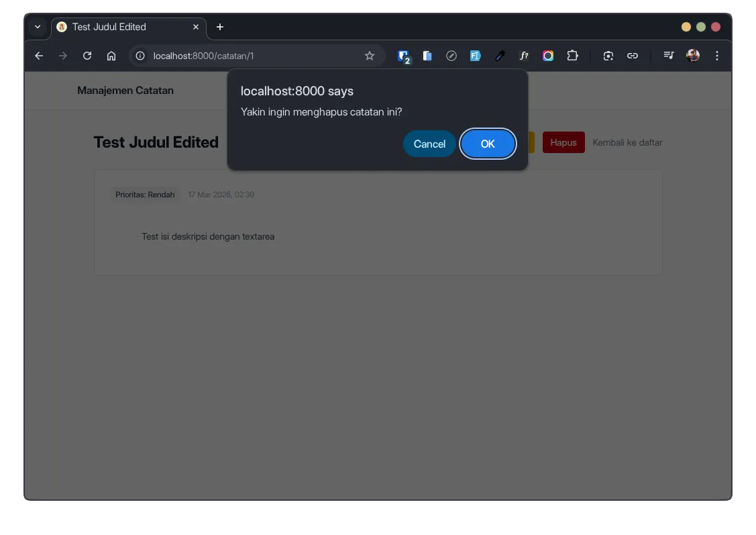Click the Kembali ke daftar link

(x=627, y=142)
